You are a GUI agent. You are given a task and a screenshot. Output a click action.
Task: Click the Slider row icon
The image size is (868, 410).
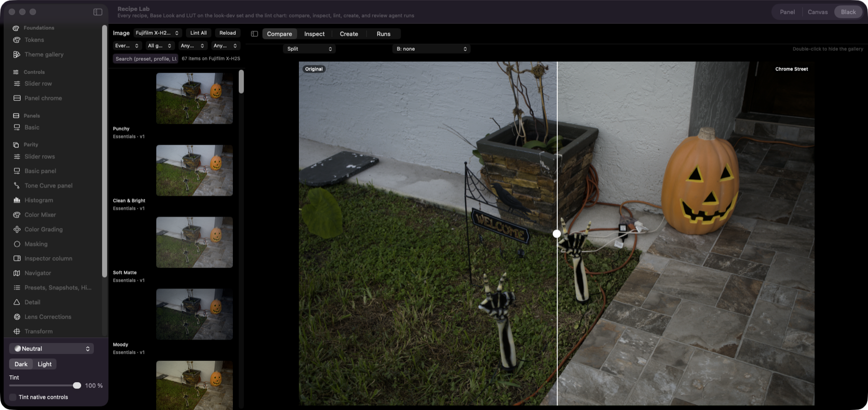click(x=17, y=83)
